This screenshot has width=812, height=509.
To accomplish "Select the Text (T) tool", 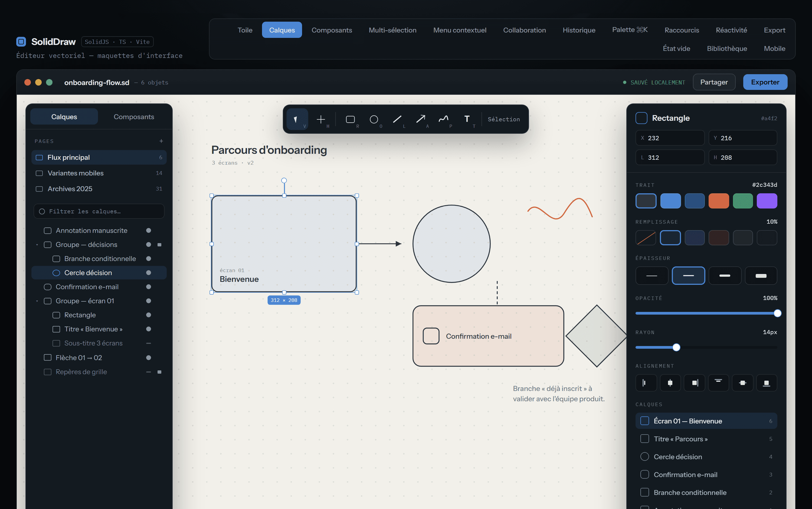I will point(467,119).
